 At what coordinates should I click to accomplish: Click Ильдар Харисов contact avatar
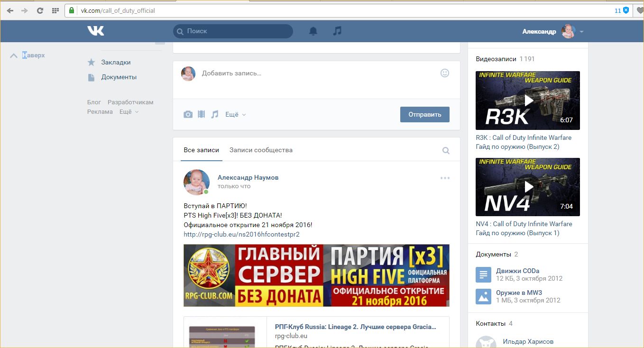pos(486,342)
